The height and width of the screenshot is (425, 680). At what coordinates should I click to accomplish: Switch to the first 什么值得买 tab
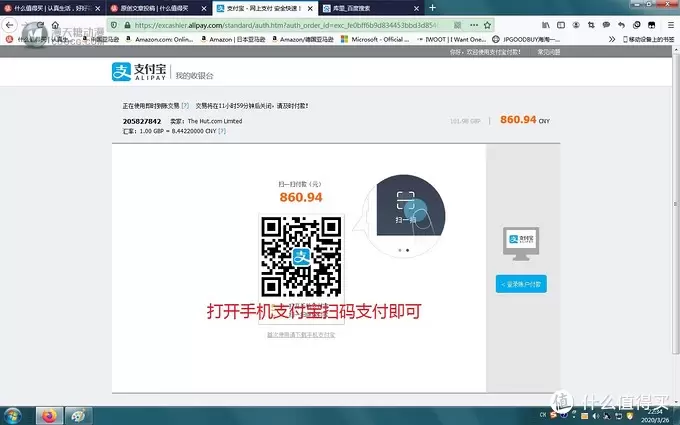click(52, 8)
